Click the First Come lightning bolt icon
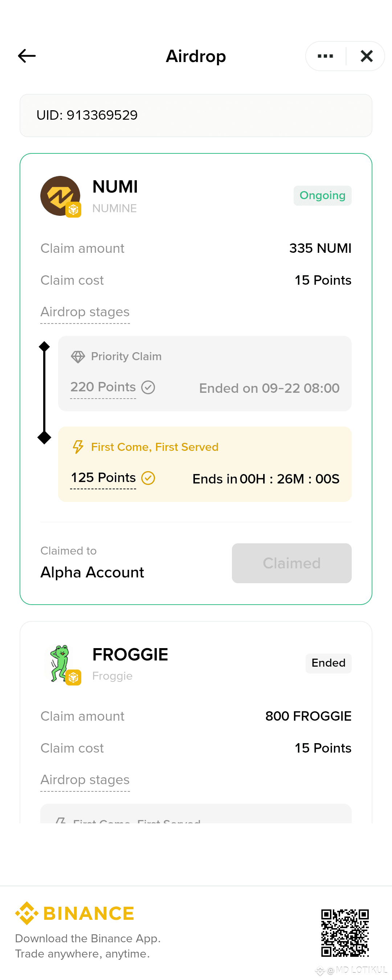Viewport: 392px width, 980px height. (x=78, y=447)
